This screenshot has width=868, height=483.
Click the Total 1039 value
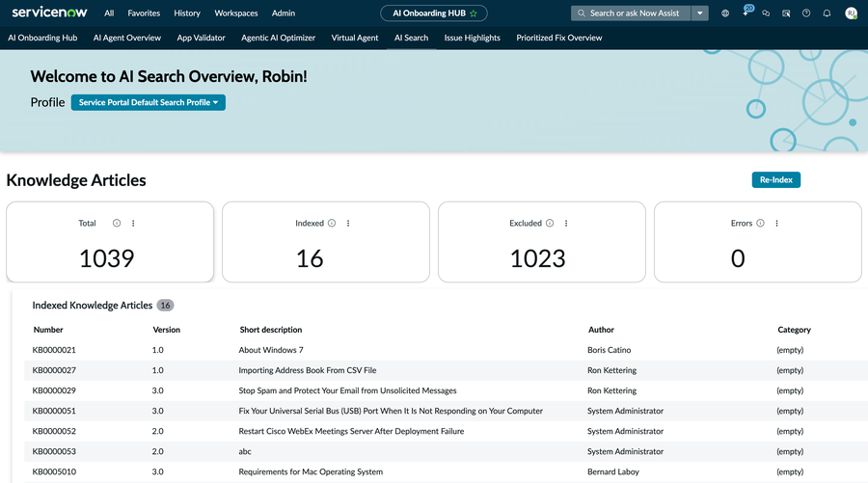pos(107,258)
